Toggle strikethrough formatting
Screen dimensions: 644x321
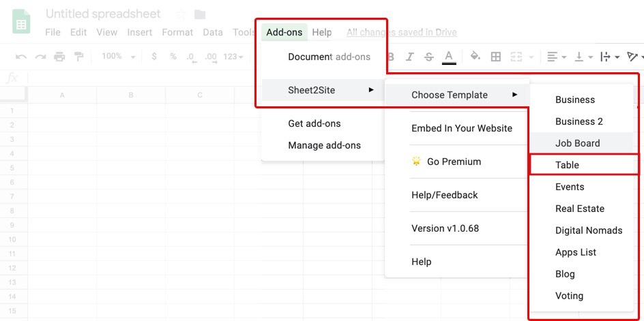tap(429, 57)
